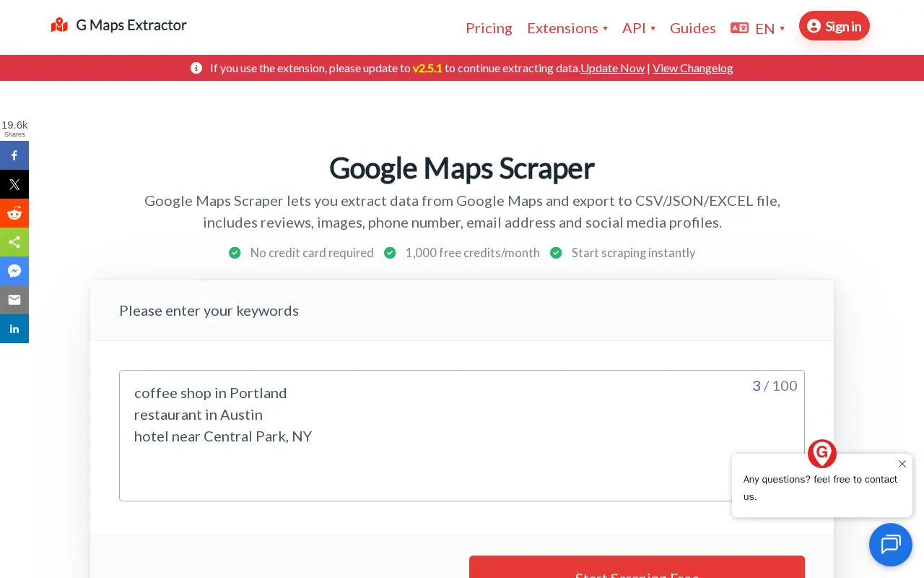Expand the API dropdown menu
Image resolution: width=924 pixels, height=578 pixels.
click(639, 28)
